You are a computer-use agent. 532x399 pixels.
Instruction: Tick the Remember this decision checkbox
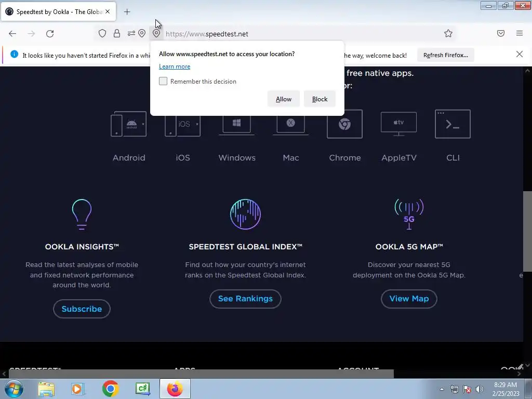(x=163, y=81)
